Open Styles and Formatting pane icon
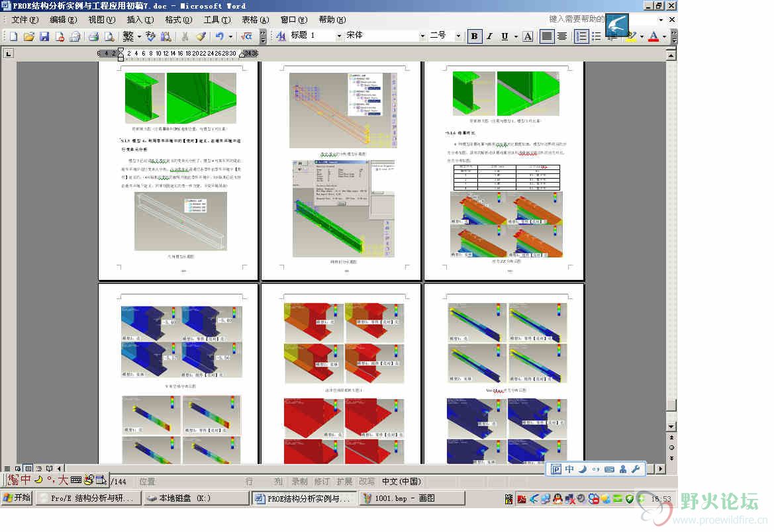774x532 pixels. point(281,36)
